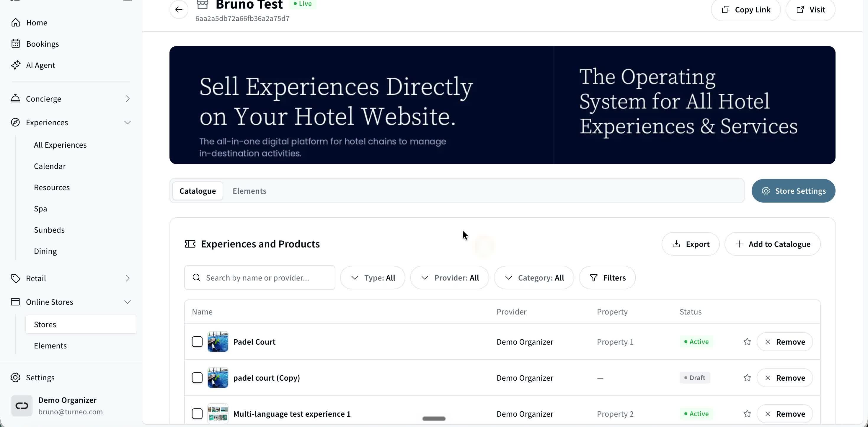The width and height of the screenshot is (868, 427).
Task: Click the Experiences compass icon
Action: tap(15, 122)
